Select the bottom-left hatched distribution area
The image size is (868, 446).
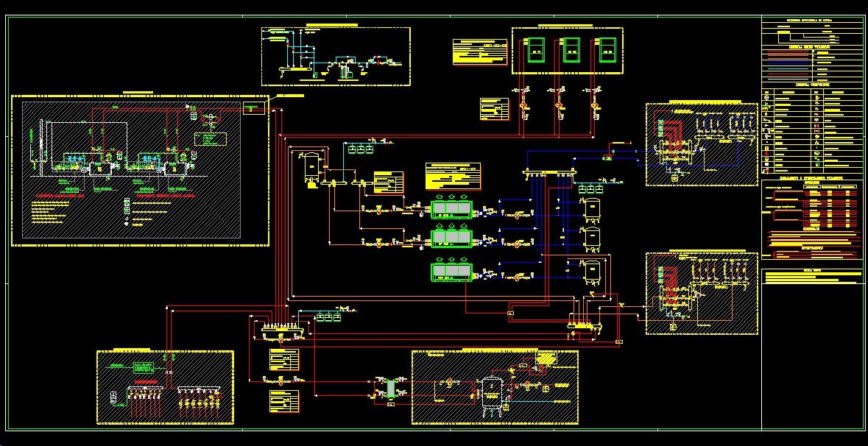tap(165, 387)
